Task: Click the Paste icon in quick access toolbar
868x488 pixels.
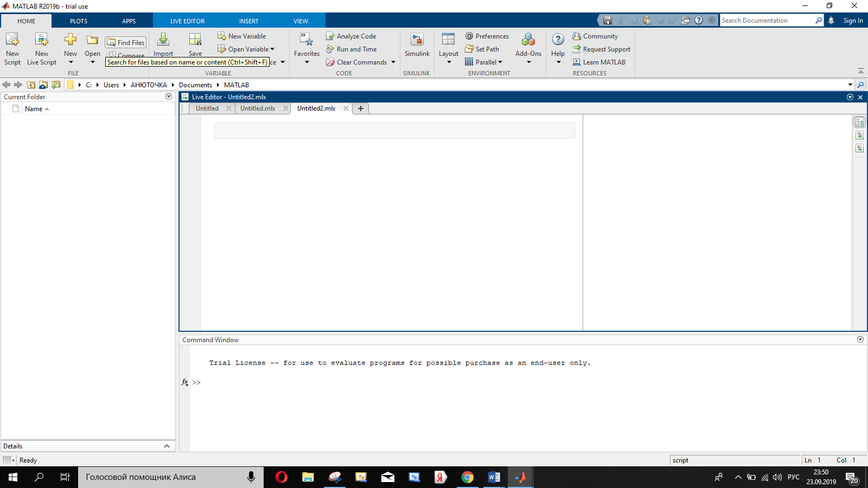Action: pyautogui.click(x=647, y=21)
